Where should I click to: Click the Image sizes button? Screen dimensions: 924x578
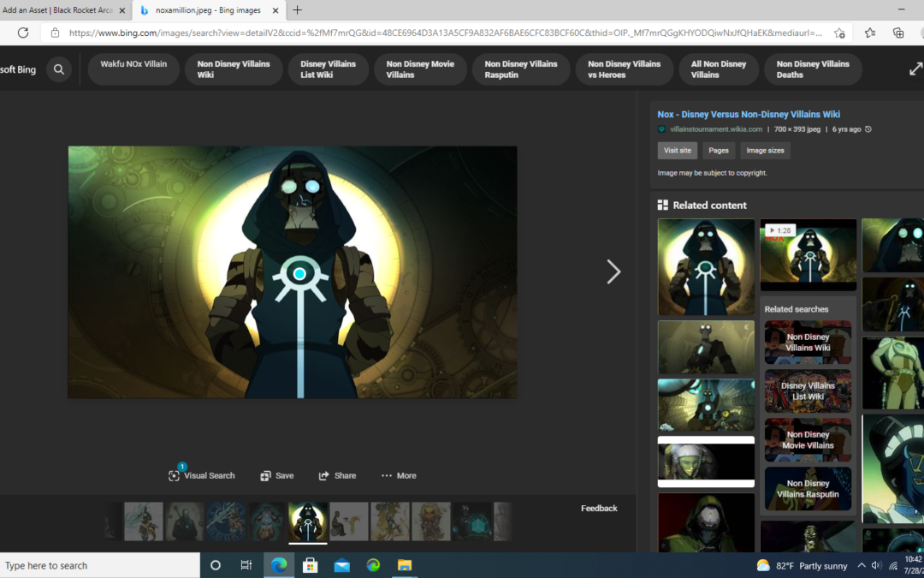point(765,151)
